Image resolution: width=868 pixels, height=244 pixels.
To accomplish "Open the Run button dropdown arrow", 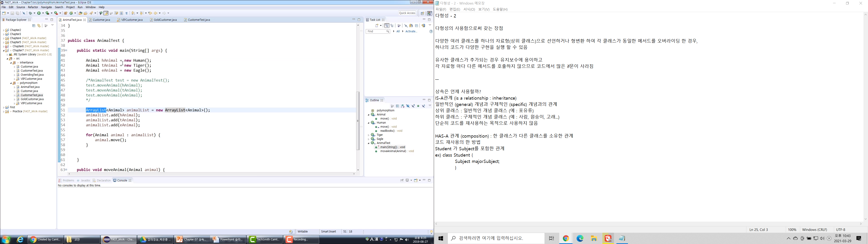I will [43, 13].
